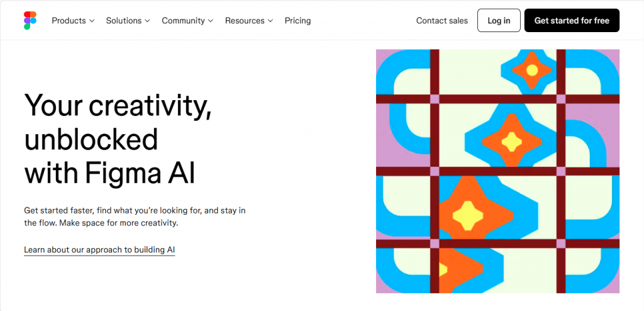Click the orange star in the center tile

point(512,142)
